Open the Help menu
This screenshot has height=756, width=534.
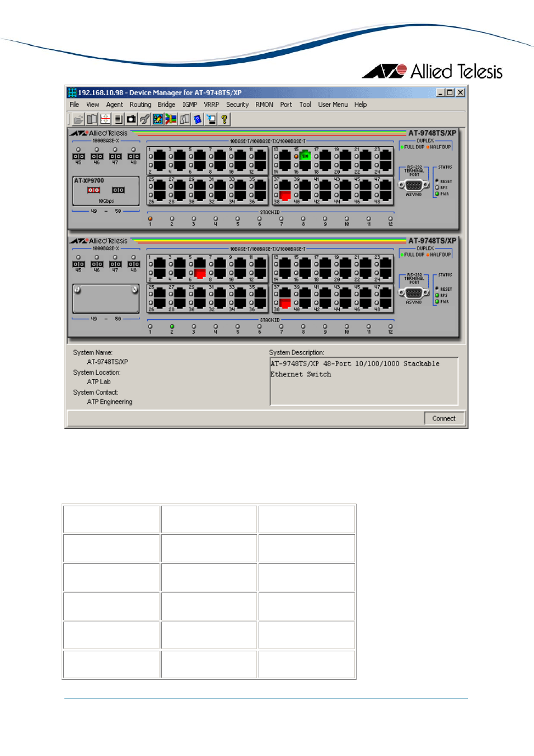[x=360, y=105]
